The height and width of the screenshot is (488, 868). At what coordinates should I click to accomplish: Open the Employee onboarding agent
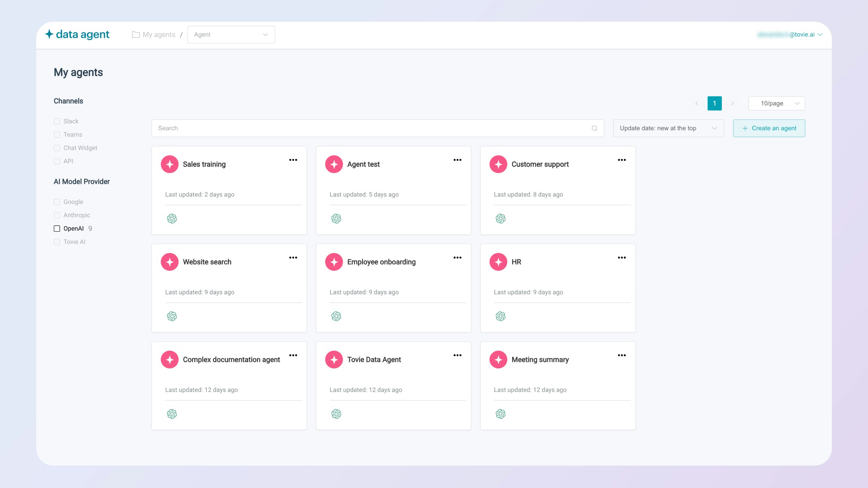click(381, 262)
